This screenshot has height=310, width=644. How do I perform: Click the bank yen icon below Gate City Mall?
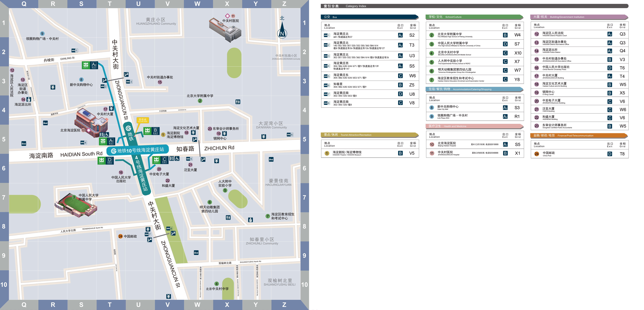(x=53, y=87)
